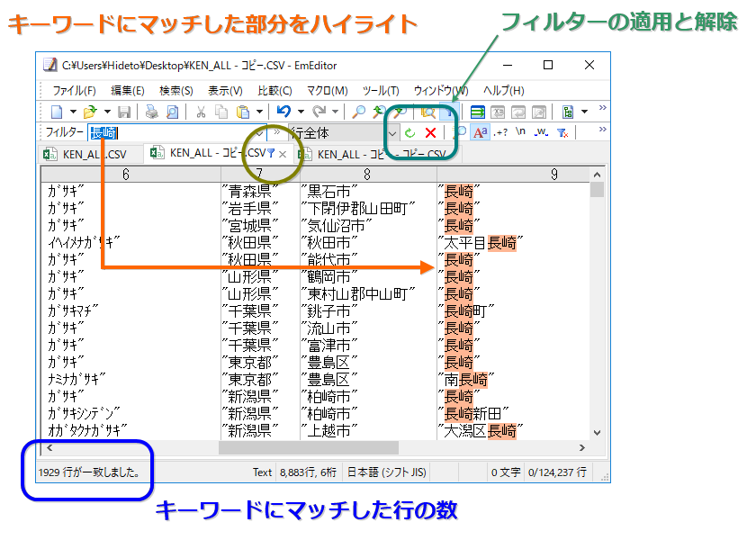Toggle case-sensitive filtering with the Aa icon
Viewport: 756px width, 540px height.
click(481, 131)
